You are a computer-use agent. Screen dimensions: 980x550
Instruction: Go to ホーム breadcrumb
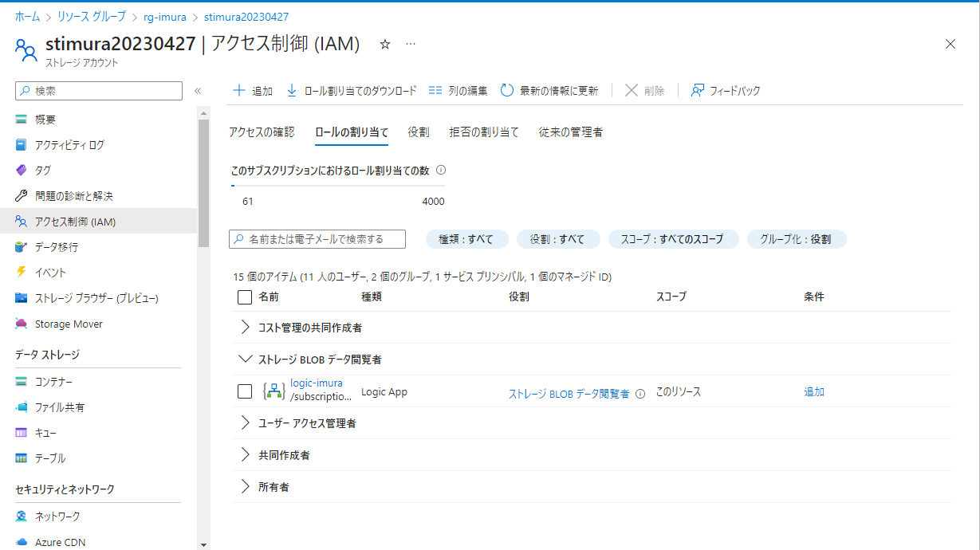[27, 16]
